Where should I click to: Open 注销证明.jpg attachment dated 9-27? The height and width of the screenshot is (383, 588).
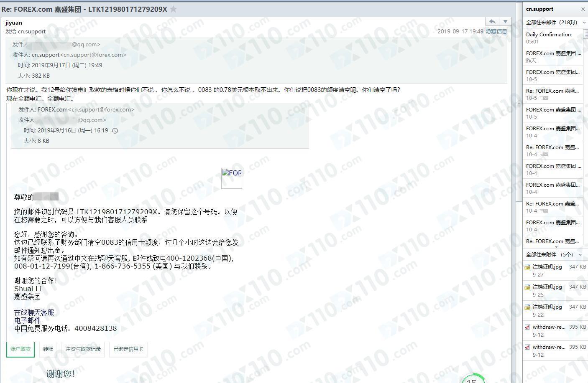point(555,270)
